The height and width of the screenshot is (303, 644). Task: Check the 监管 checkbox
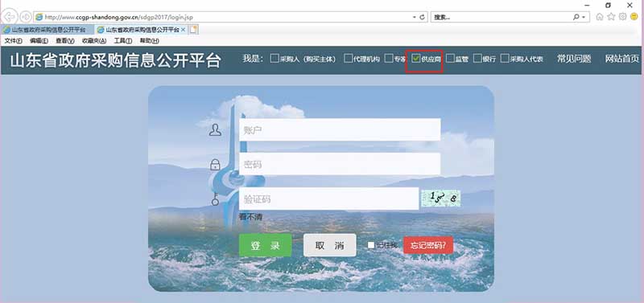[450, 58]
